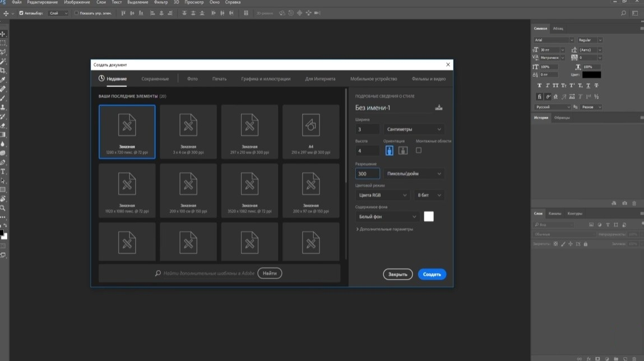Switch to the Сохраненные tab
The image size is (644, 361).
coord(155,79)
